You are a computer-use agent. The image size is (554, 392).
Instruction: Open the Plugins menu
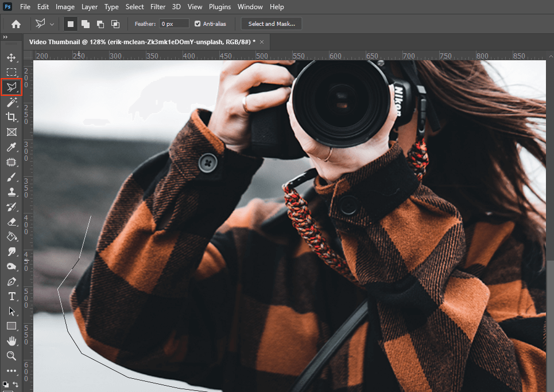pos(220,7)
